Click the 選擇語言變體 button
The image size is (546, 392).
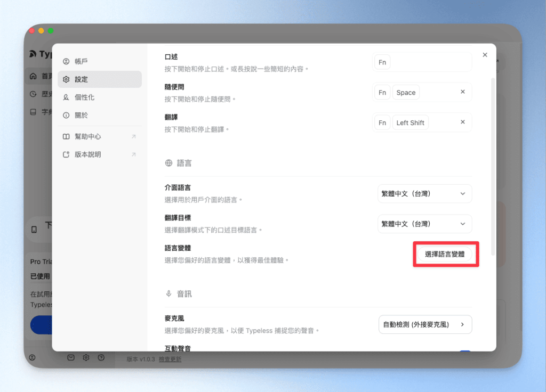[446, 255]
